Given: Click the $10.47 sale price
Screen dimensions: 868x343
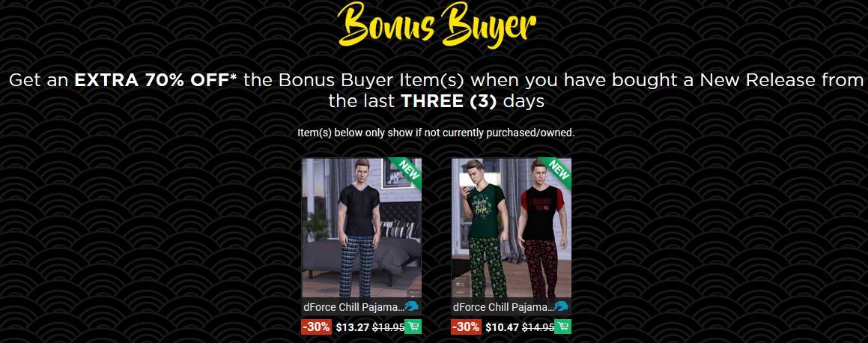Looking at the screenshot, I should pyautogui.click(x=503, y=327).
